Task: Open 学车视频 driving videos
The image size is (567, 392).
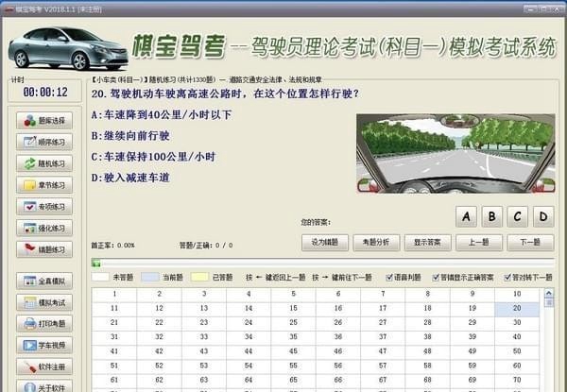Action: 44,345
